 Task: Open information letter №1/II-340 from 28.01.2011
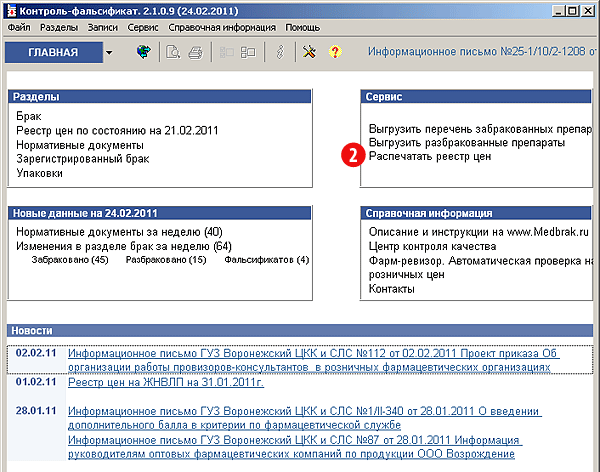pos(305,418)
